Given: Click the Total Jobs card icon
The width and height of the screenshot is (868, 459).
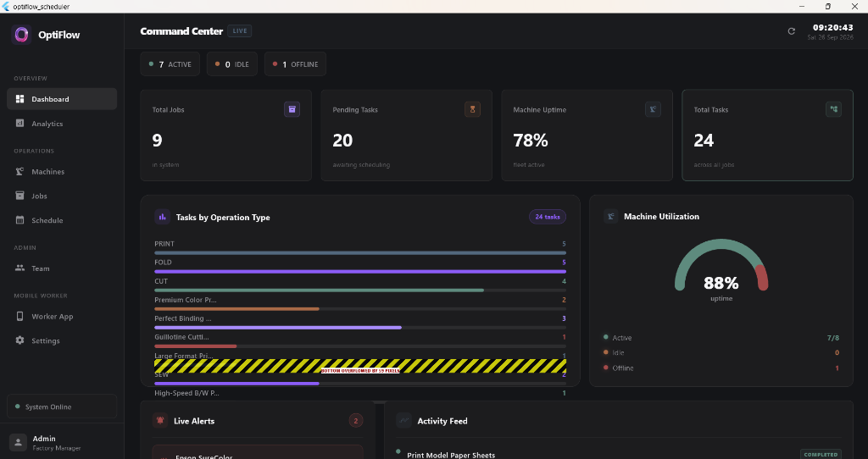Looking at the screenshot, I should [x=292, y=109].
